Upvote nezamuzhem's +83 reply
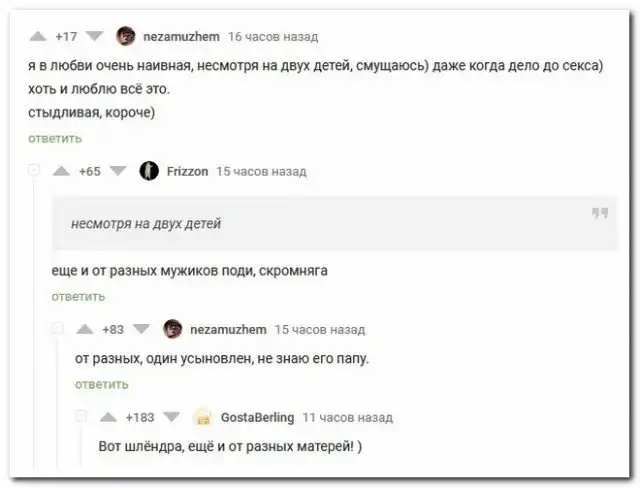This screenshot has width=640, height=488. pos(85,329)
